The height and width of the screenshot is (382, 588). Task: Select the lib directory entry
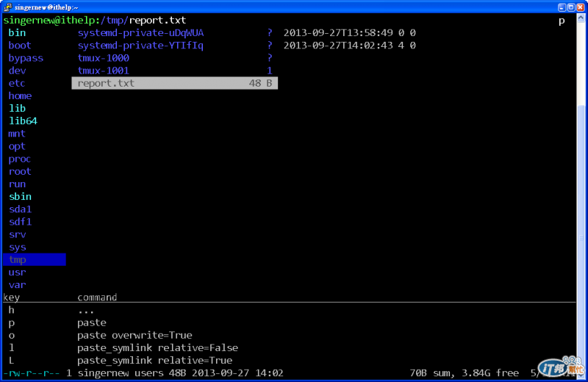17,108
